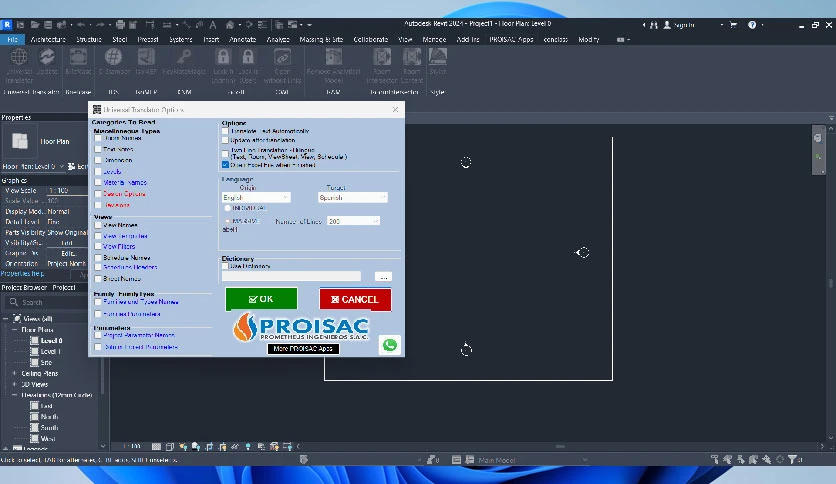Switch to the Structure ribbon tab
Screen dimensions: 836x484
(x=89, y=39)
